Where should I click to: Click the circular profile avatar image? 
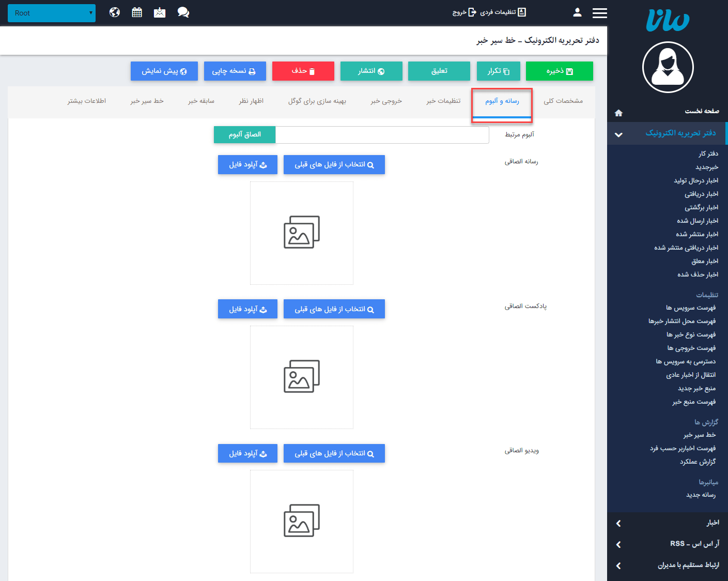click(x=668, y=67)
